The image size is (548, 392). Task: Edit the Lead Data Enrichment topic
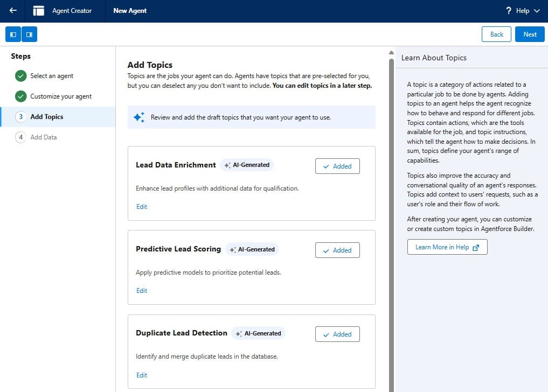point(142,207)
